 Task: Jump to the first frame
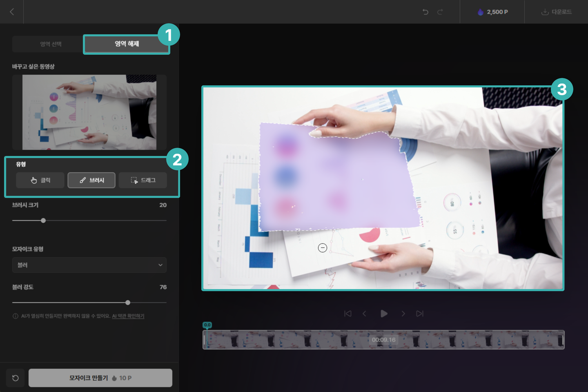coord(348,314)
